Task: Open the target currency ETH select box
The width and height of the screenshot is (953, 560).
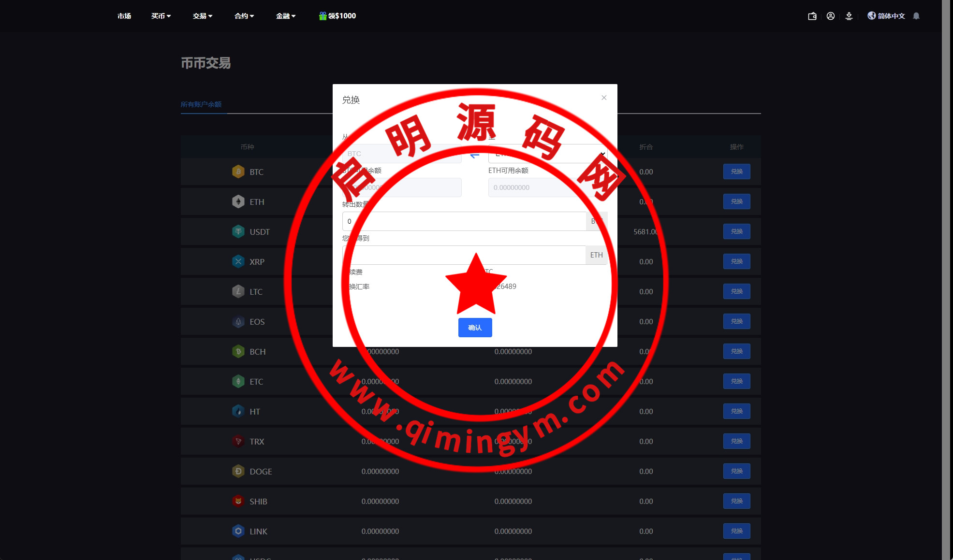Action: [x=547, y=154]
